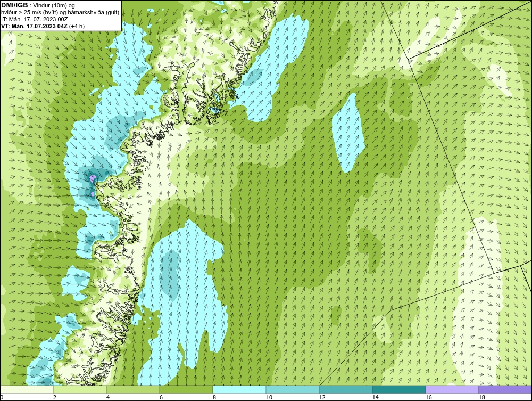The width and height of the screenshot is (532, 401).
Task: Click the purple wind maximum on the map
Action: coord(93,178)
